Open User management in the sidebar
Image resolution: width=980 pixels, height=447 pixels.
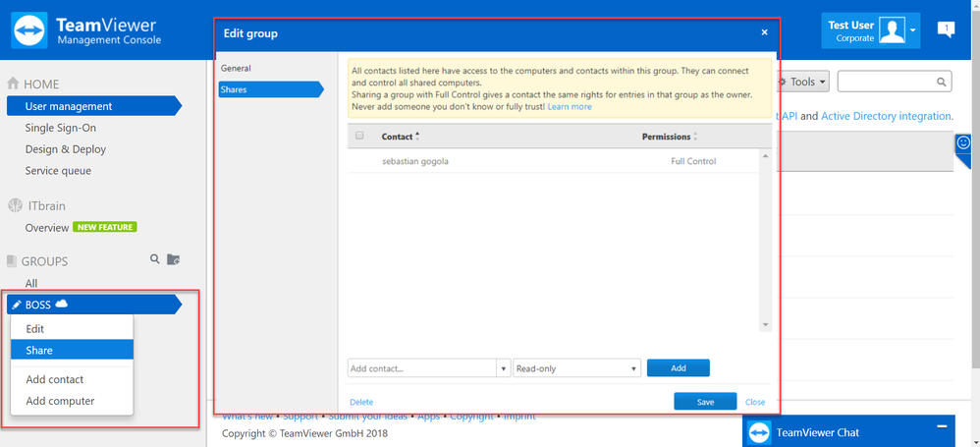point(93,106)
